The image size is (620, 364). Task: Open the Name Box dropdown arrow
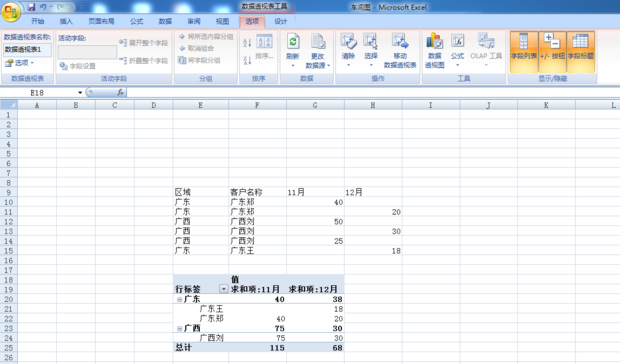tap(80, 92)
